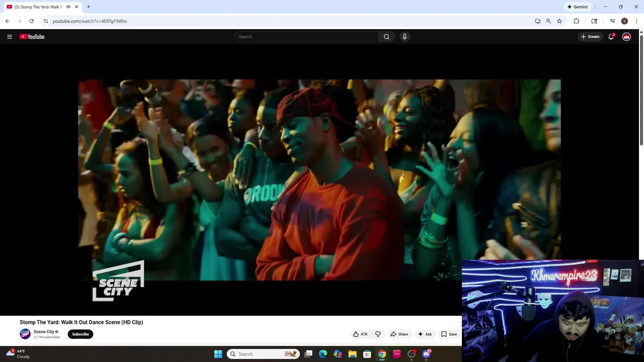This screenshot has height=362, width=644.
Task: Open a new browser tab
Action: [89, 7]
